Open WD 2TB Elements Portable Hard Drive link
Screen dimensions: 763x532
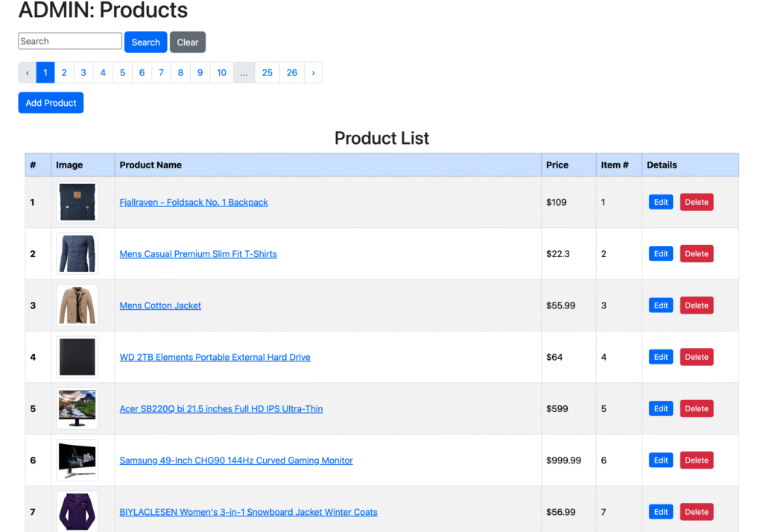[215, 357]
